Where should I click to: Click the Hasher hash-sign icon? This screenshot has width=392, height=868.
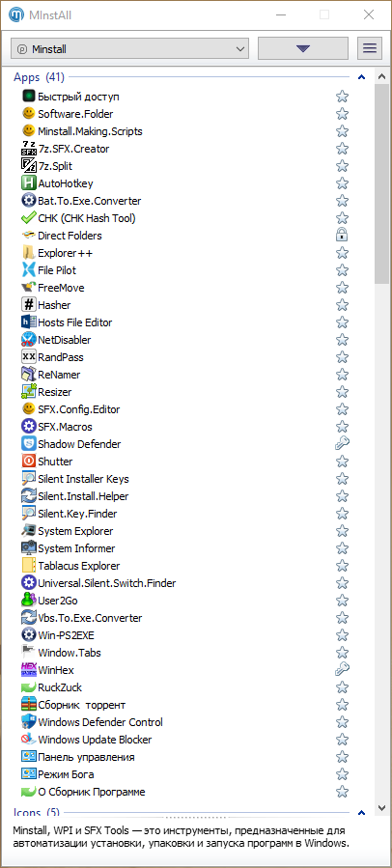coord(28,305)
